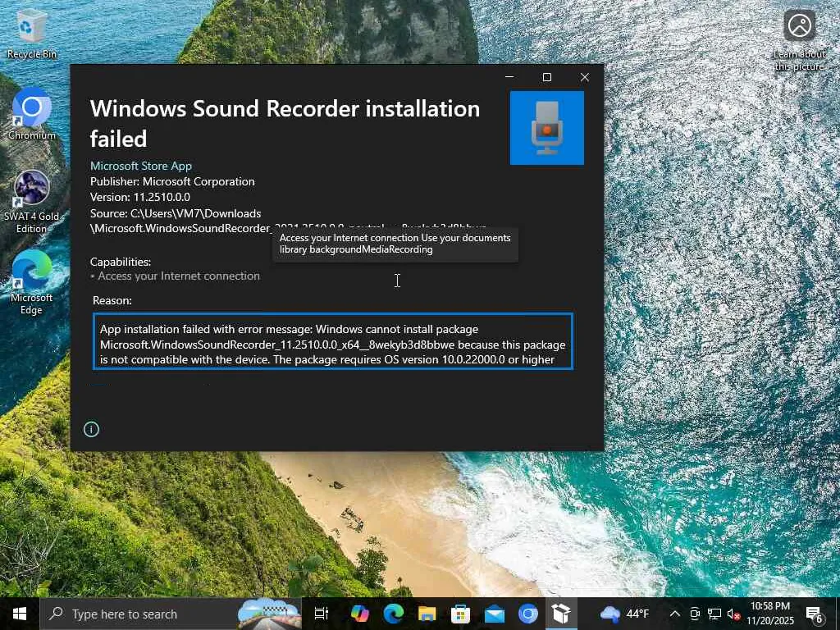This screenshot has width=840, height=630.
Task: Open Microsoft Edge from the taskbar
Action: (x=393, y=614)
